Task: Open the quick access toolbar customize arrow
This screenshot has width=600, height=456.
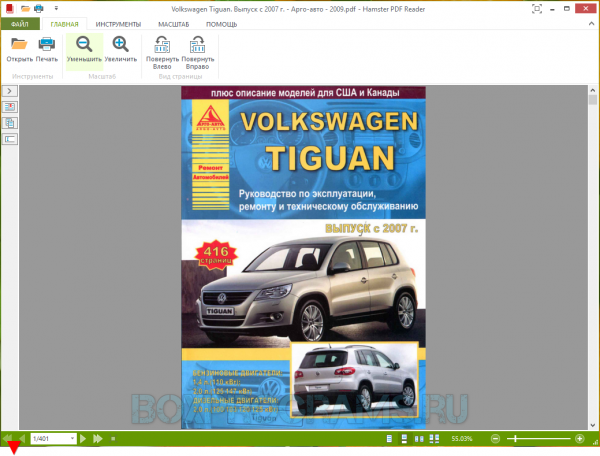Action: (56, 8)
